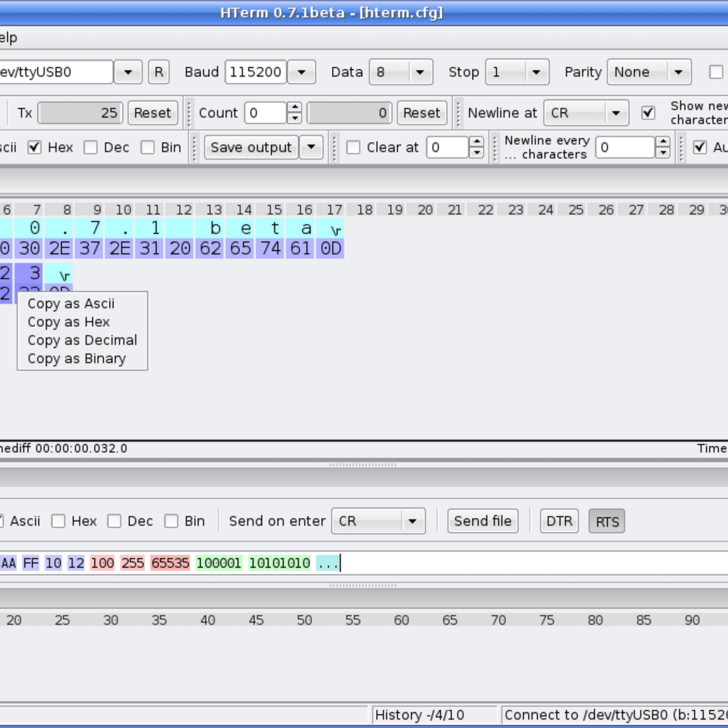Screen dimensions: 728x728
Task: Toggle the checkbox right of Parity
Action: 716,72
